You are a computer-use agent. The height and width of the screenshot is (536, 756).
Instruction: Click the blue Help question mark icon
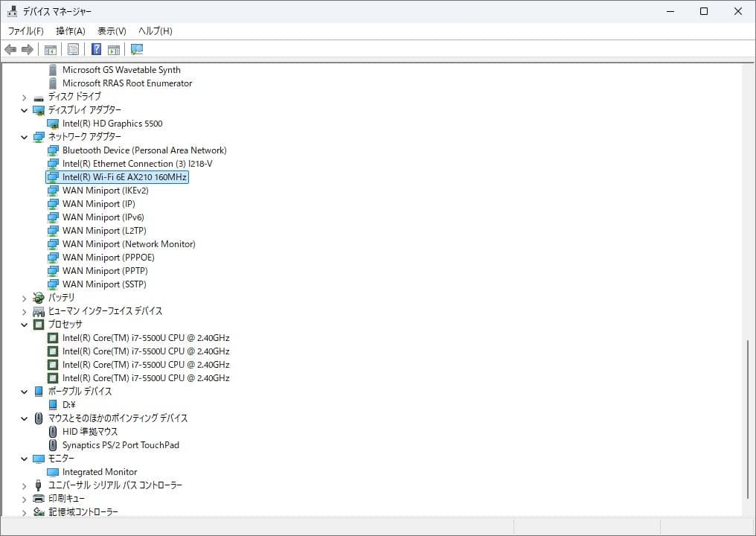(97, 49)
